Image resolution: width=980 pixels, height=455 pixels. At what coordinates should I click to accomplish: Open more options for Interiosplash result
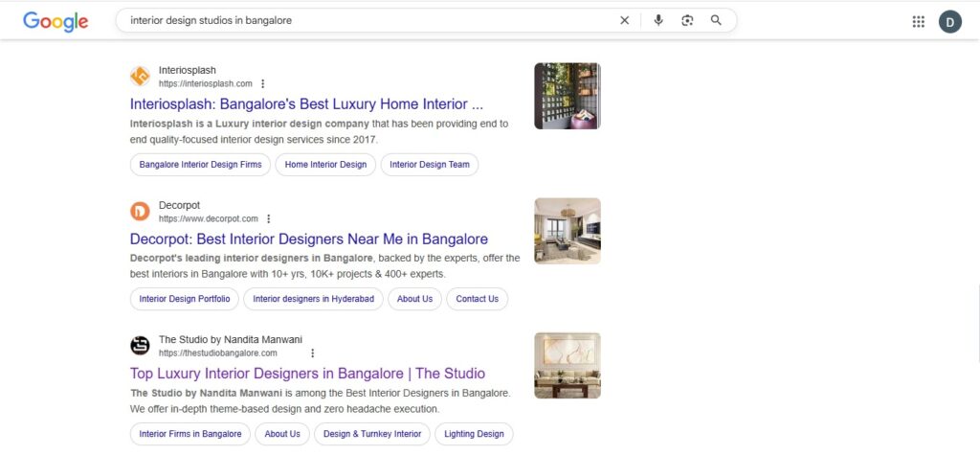coord(262,84)
